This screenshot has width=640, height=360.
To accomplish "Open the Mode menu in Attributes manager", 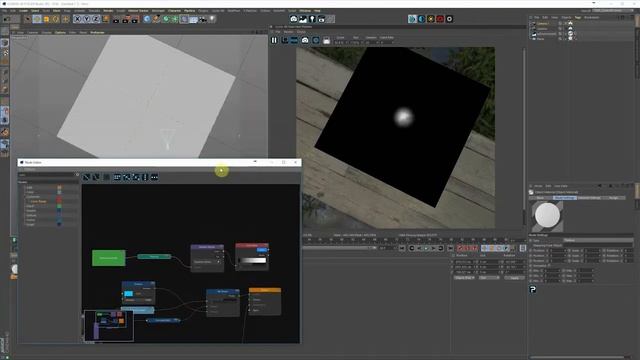I will point(538,186).
